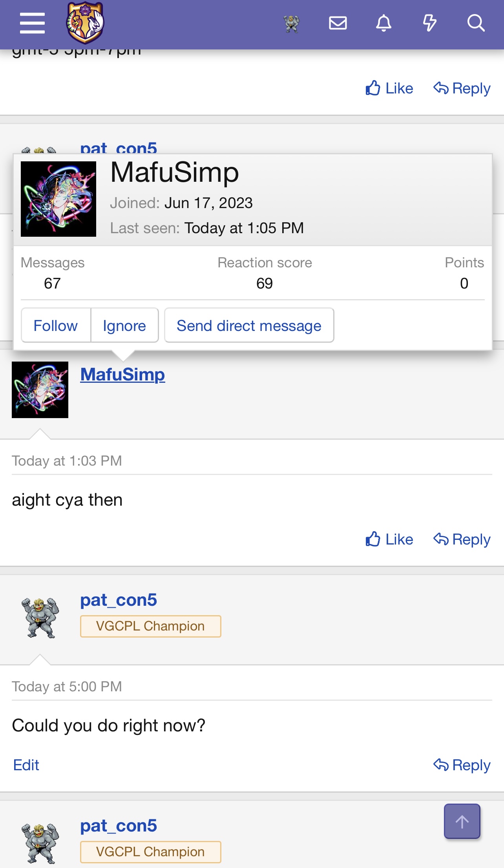Click the Machamp sprite in the header bar
Viewport: 504px width, 868px height.
(290, 23)
